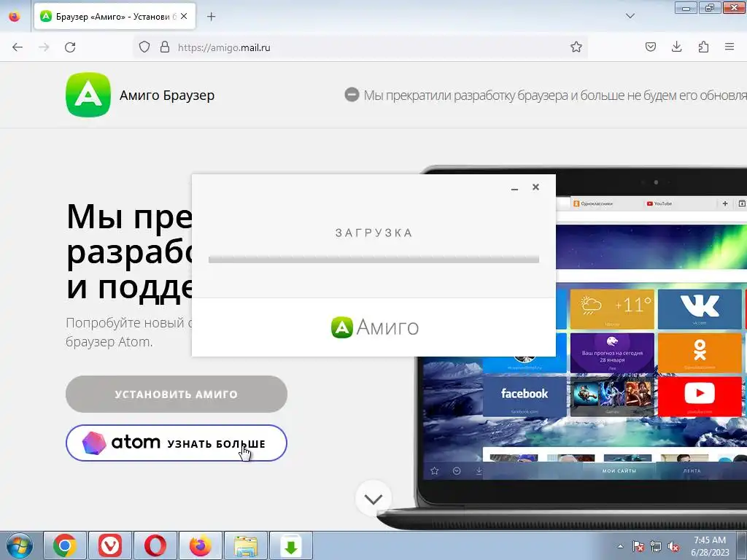The image size is (747, 560).
Task: Select the Браузер «Амиго» tab
Action: (x=115, y=17)
